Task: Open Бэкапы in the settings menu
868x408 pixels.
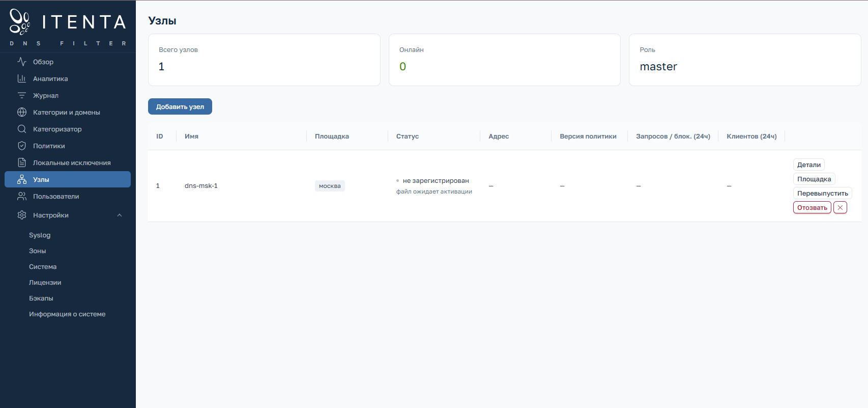Action: click(x=41, y=298)
